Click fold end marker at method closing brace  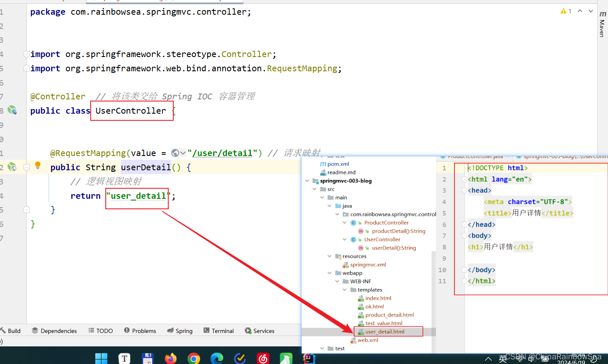click(26, 210)
